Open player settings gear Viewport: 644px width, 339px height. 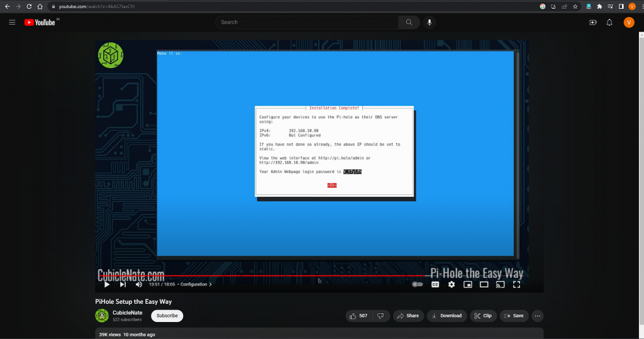click(452, 284)
